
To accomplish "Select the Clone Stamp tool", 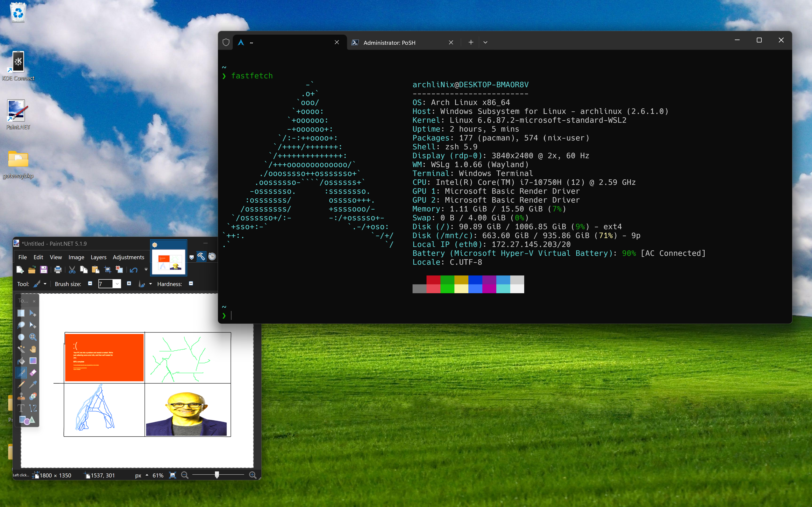I will [21, 396].
